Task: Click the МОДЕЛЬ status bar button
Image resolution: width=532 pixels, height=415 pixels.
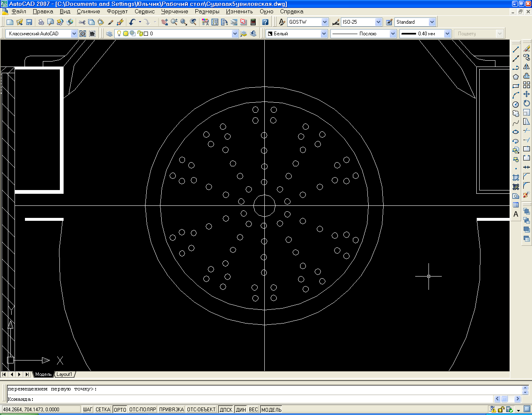Action: pos(271,410)
